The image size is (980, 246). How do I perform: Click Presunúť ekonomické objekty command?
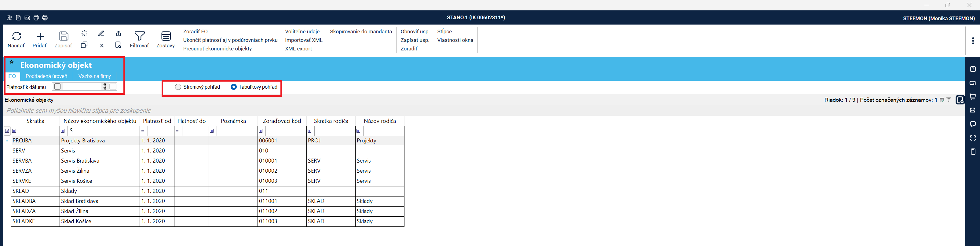pos(218,49)
